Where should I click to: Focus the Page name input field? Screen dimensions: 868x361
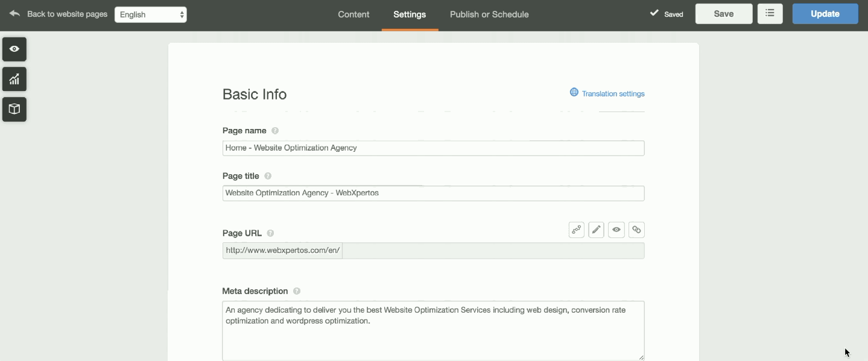click(433, 148)
